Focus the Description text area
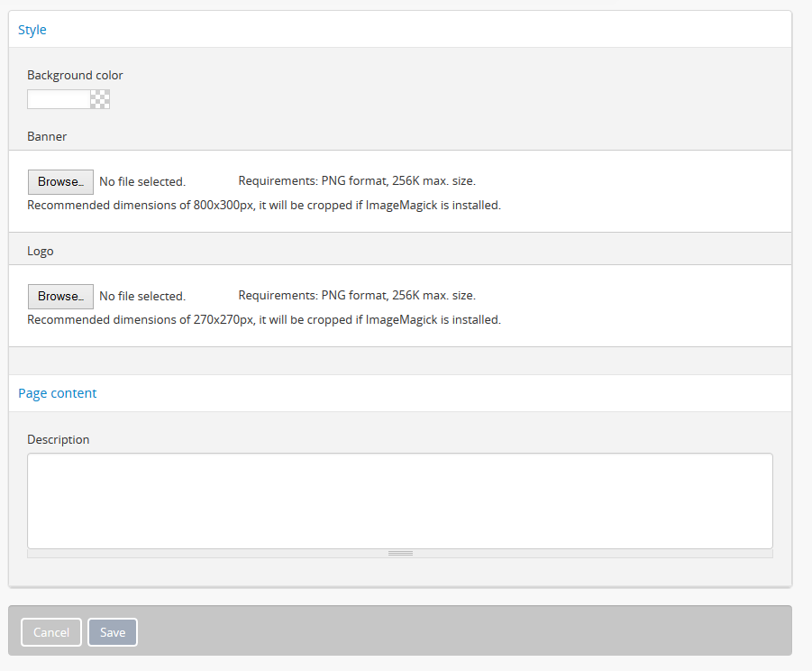This screenshot has height=671, width=812. point(399,500)
